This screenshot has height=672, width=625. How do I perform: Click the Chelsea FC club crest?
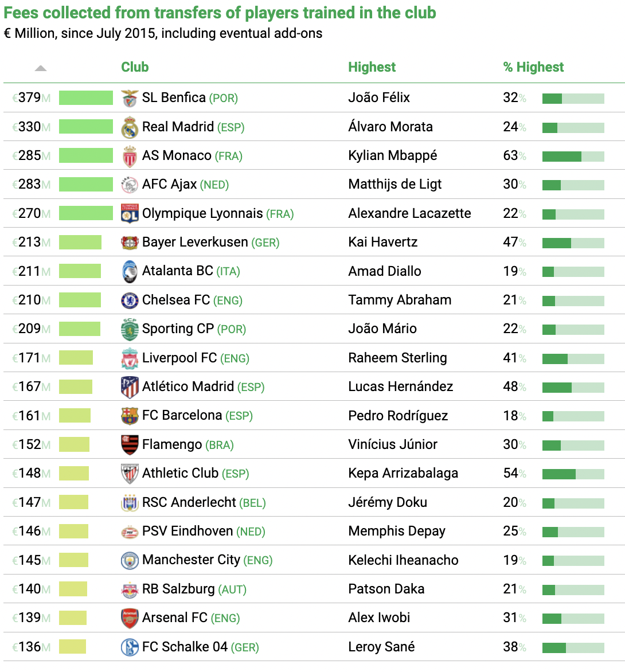(x=130, y=300)
